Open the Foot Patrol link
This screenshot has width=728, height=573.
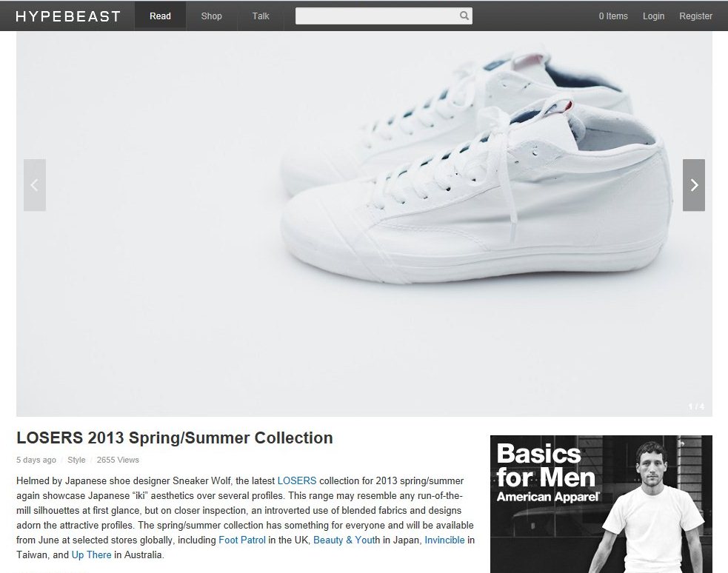pos(242,540)
